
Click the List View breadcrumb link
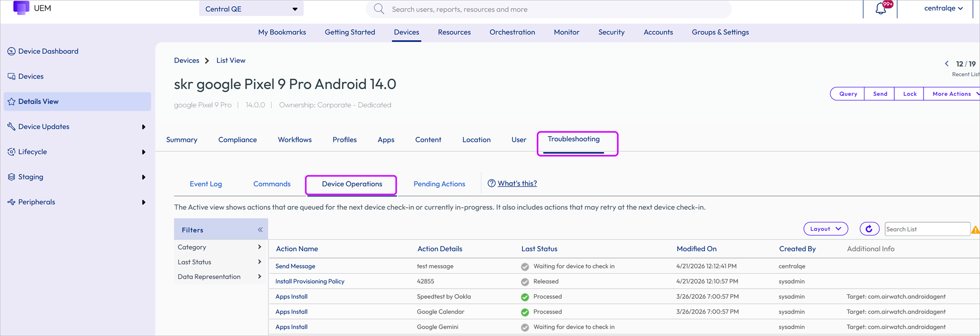[231, 61]
